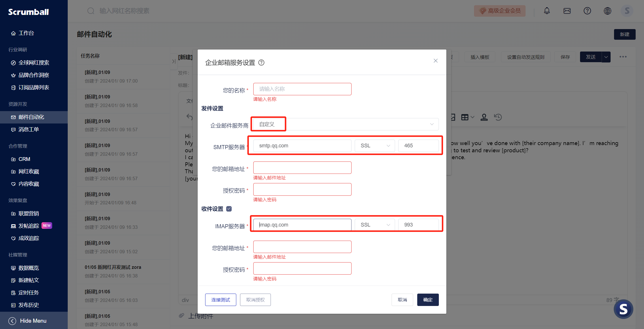Open the SMTP encryption SSL dropdown
644x329 pixels.
point(375,146)
